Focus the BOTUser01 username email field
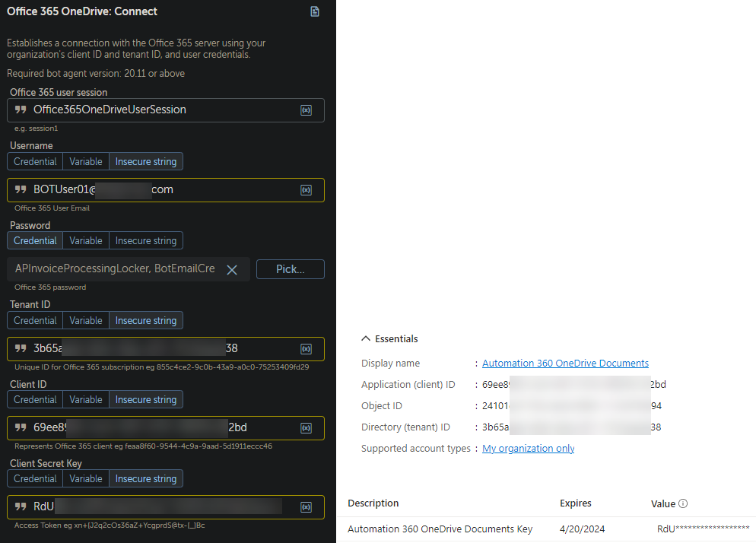Image resolution: width=756 pixels, height=543 pixels. point(165,190)
